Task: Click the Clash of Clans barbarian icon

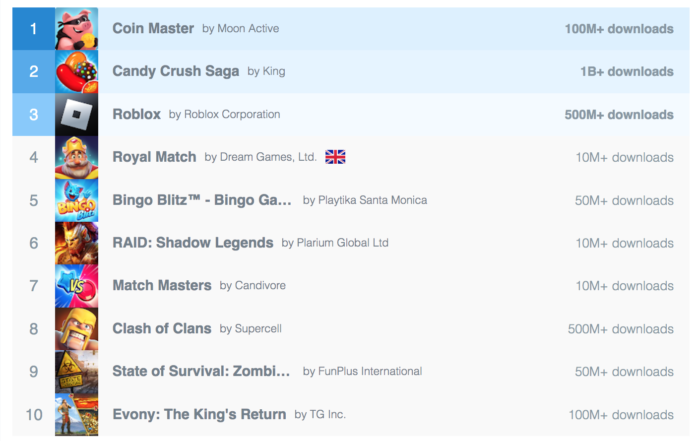Action: tap(76, 329)
